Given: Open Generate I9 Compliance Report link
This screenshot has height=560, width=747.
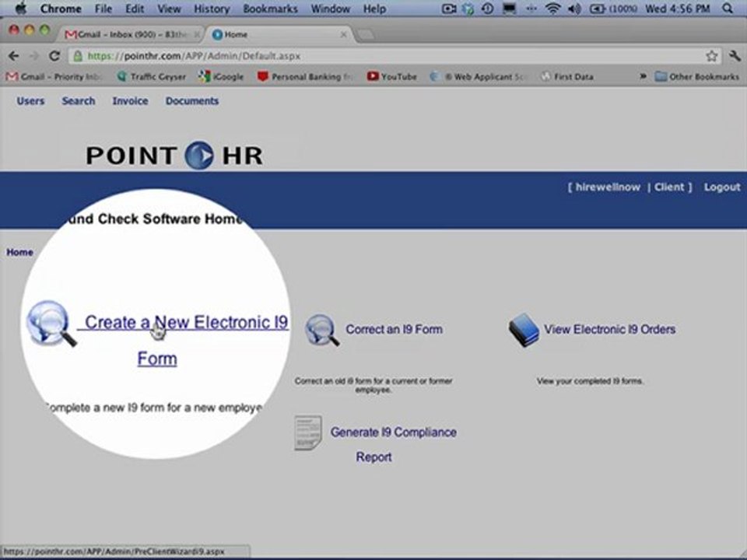Looking at the screenshot, I should click(394, 444).
